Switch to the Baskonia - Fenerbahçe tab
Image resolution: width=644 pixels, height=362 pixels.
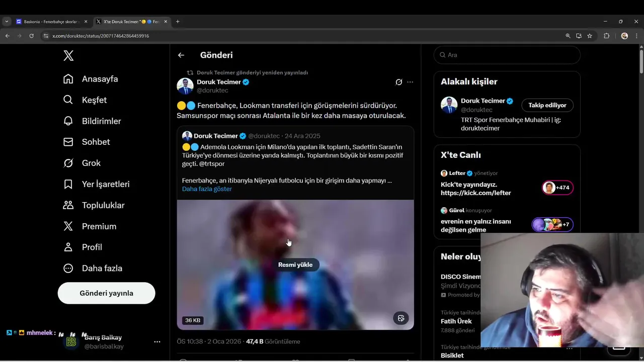click(x=51, y=22)
